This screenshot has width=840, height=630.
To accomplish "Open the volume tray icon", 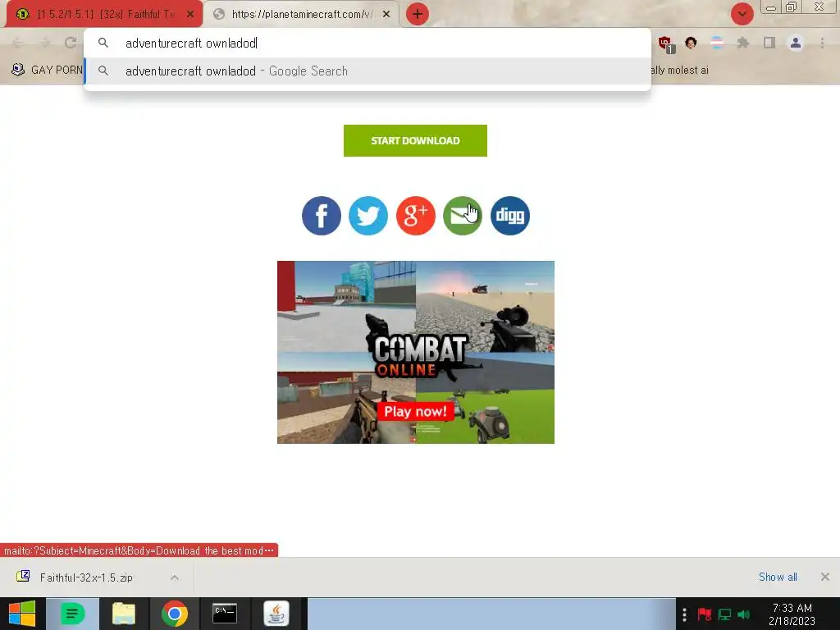I will (x=743, y=614).
